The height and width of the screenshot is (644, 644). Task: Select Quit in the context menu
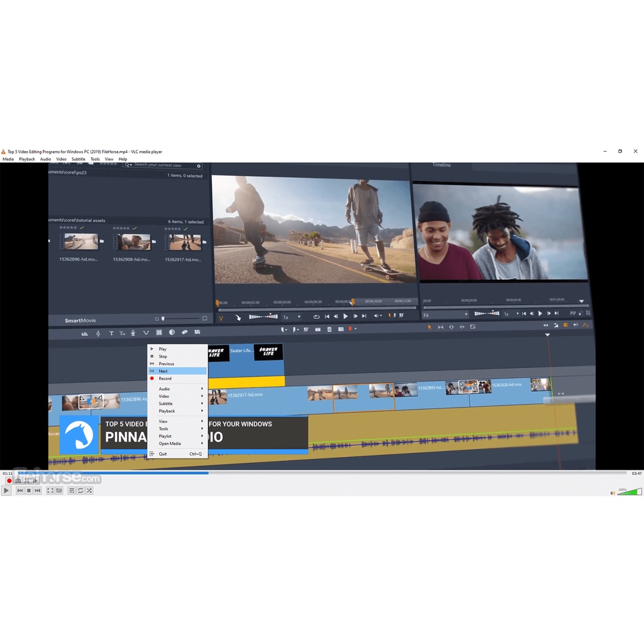pyautogui.click(x=177, y=454)
